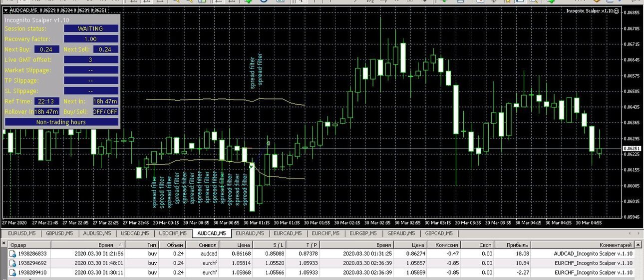Click the open time 2020.03.30 01:30:11
The width and height of the screenshot is (644, 280).
click(99, 272)
